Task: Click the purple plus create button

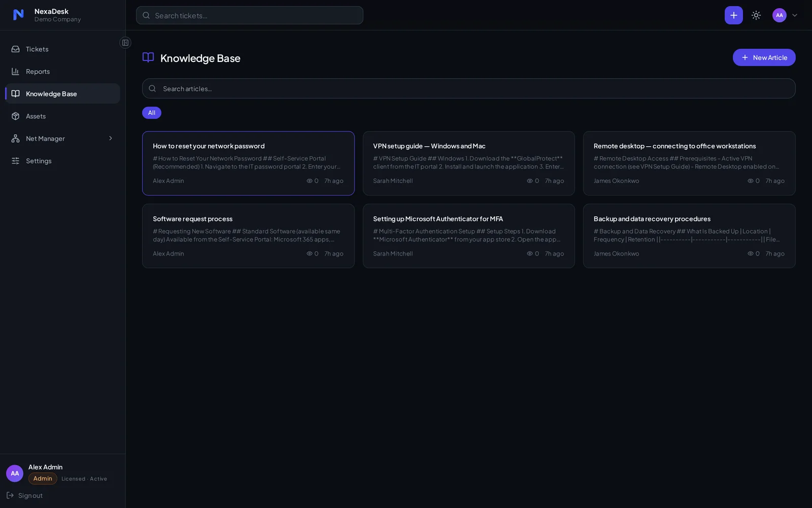Action: point(733,15)
